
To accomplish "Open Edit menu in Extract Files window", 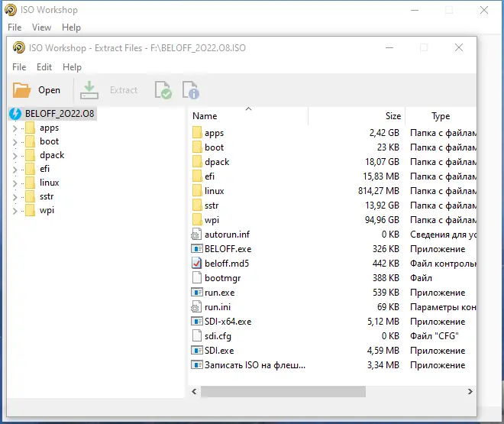I will [x=44, y=67].
